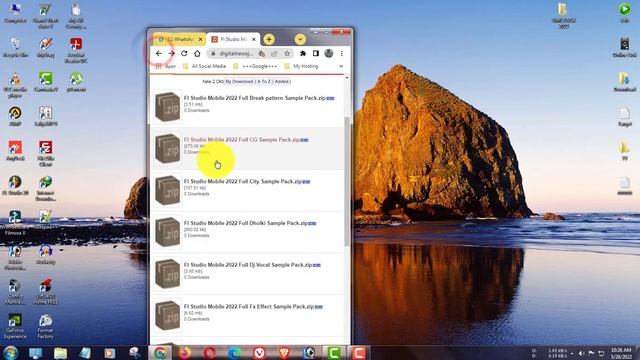Click the digitalnewsj address bar
The image size is (640, 360).
pyautogui.click(x=235, y=53)
